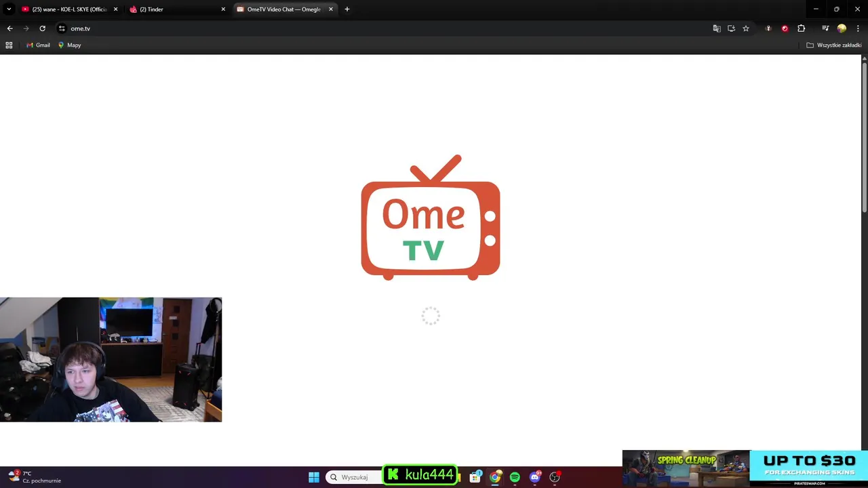Open the tab search dropdown arrow
This screenshot has height=488, width=868.
click(x=9, y=9)
